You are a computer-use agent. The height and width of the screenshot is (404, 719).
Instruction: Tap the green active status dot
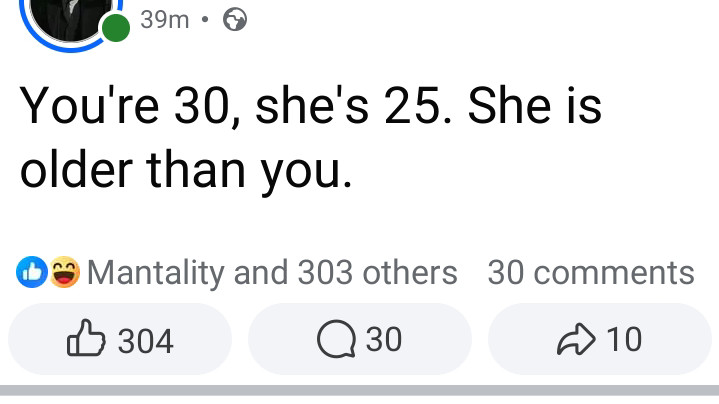(x=115, y=27)
